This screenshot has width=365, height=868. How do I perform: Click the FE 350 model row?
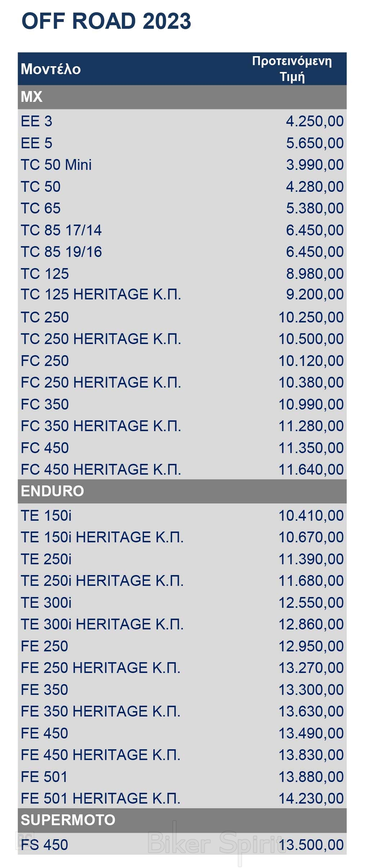pos(182,690)
